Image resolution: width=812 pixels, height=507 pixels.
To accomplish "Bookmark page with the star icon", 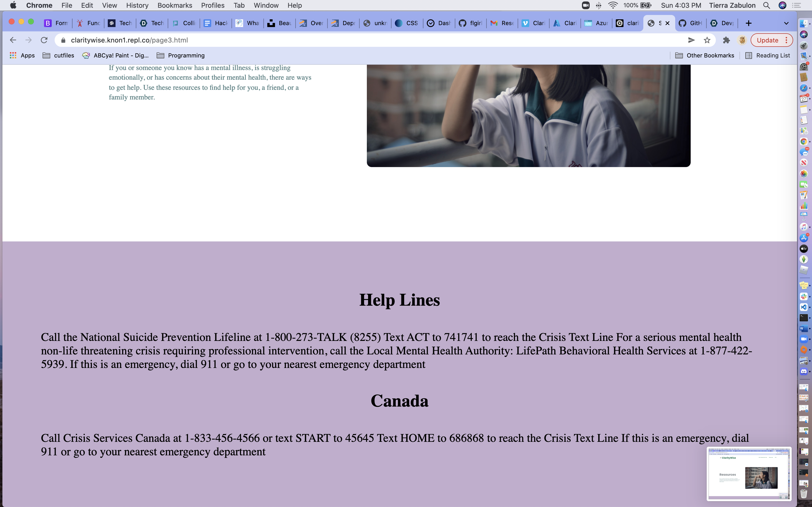I will 707,40.
